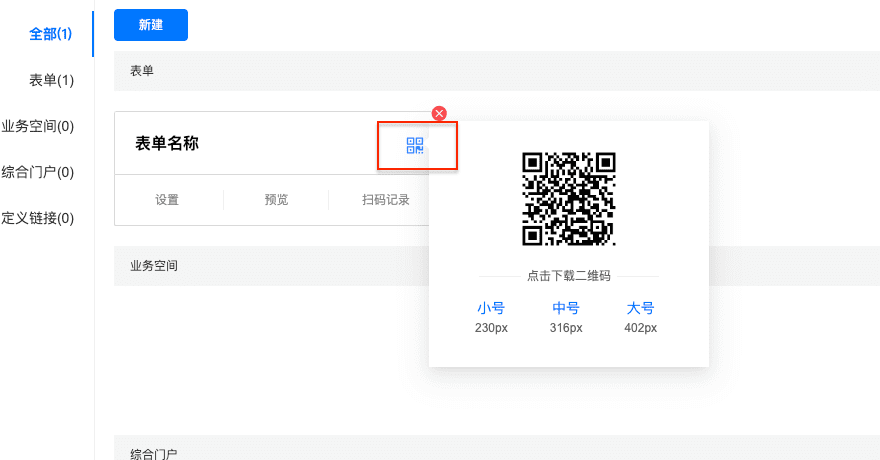Click the 点击下载二维码 label
This screenshot has width=880, height=460.
(569, 276)
